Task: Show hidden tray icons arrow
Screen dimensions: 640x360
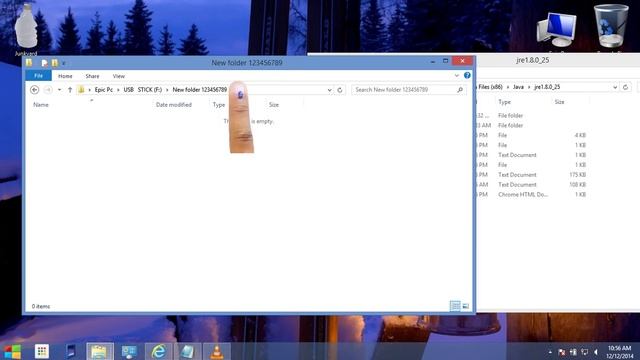Action: tap(550, 352)
